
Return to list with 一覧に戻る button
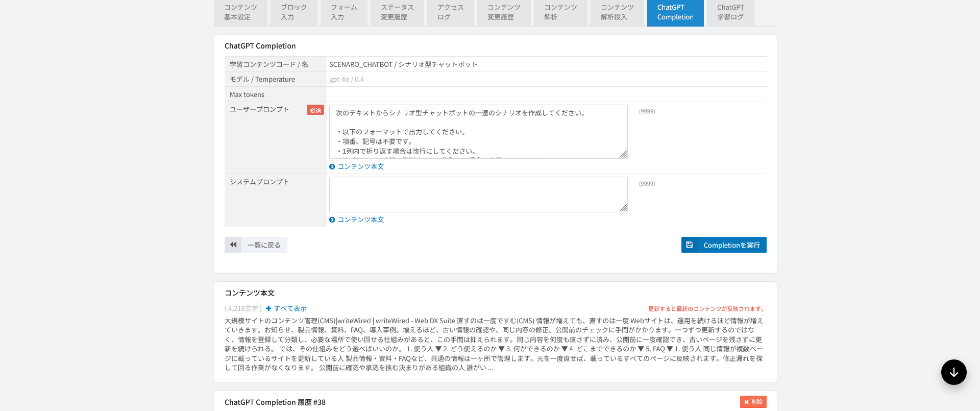(256, 245)
